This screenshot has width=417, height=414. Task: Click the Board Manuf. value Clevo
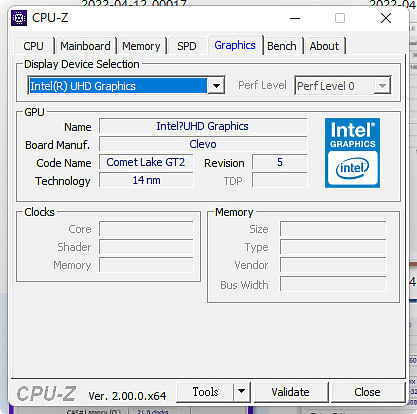pyautogui.click(x=203, y=144)
